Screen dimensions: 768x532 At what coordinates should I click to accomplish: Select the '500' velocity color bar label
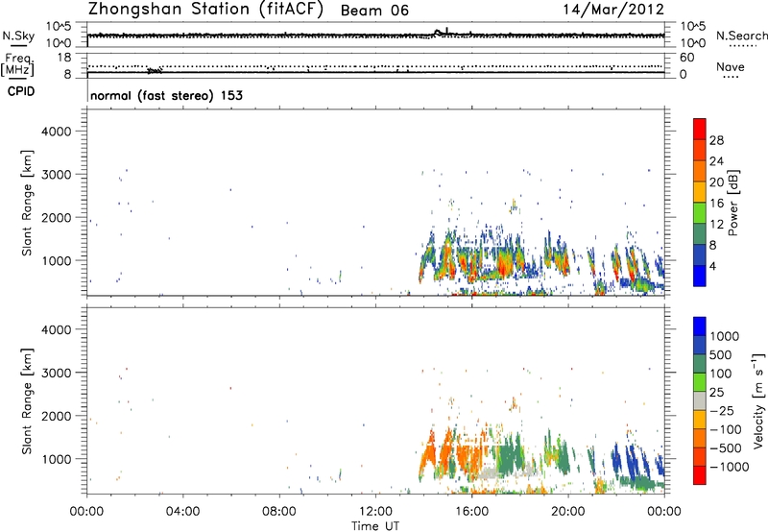click(x=721, y=355)
